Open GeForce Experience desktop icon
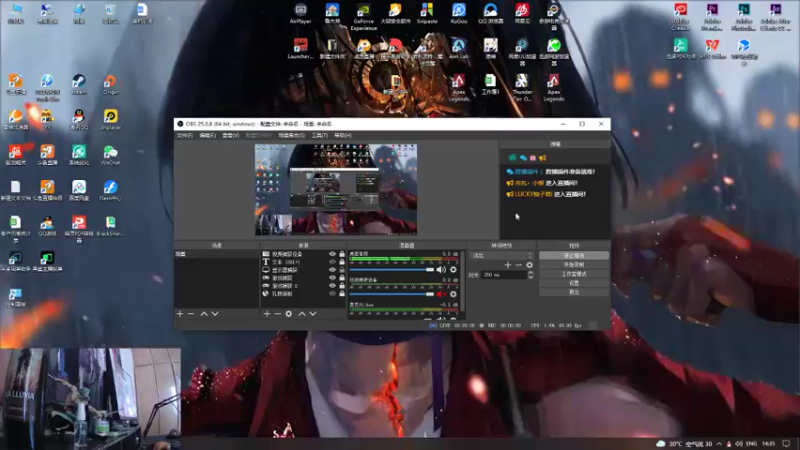Image resolution: width=800 pixels, height=450 pixels. [x=364, y=17]
